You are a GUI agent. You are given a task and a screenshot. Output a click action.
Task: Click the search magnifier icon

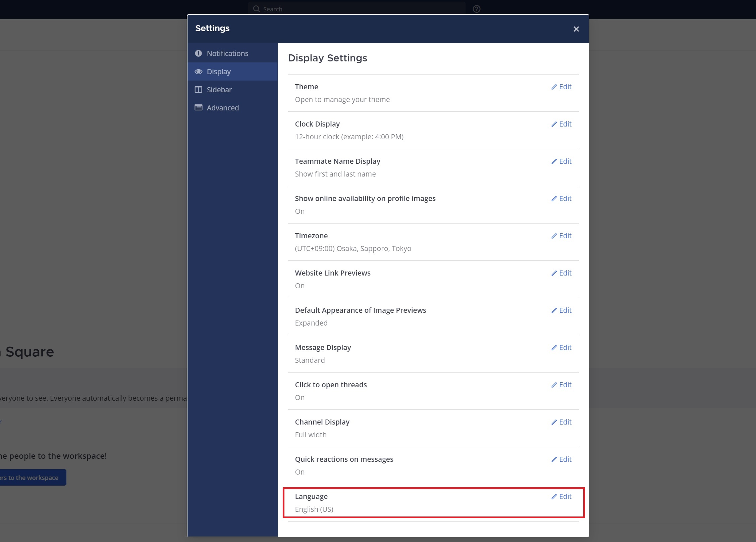(x=256, y=9)
